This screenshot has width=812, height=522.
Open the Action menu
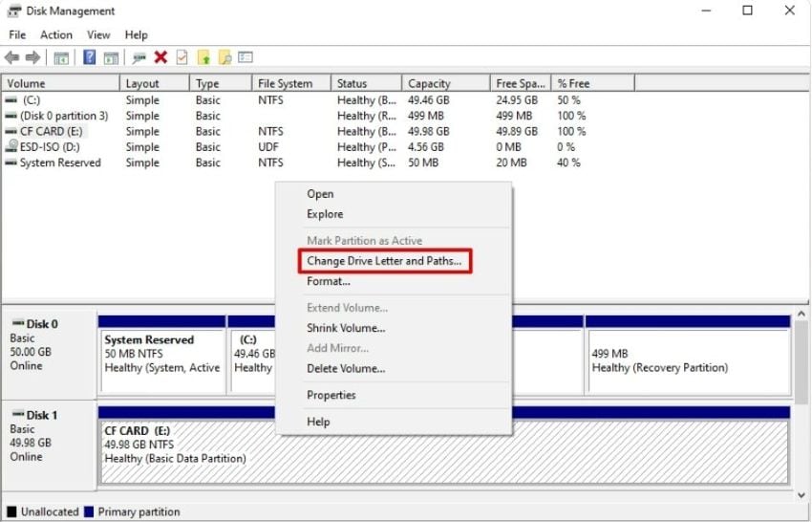coord(56,34)
